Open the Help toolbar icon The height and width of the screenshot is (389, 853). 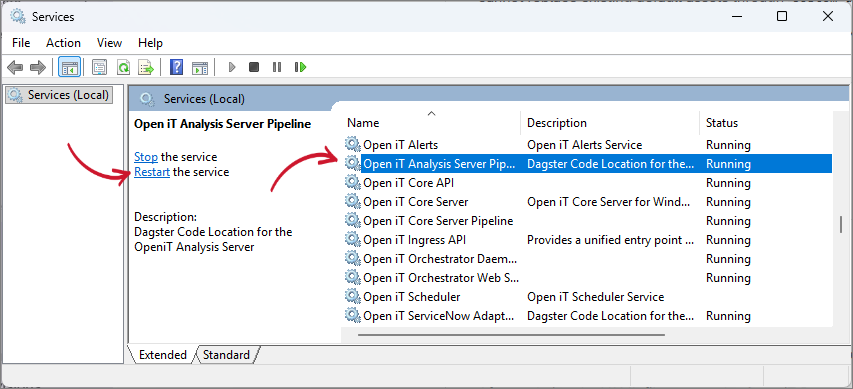(177, 67)
